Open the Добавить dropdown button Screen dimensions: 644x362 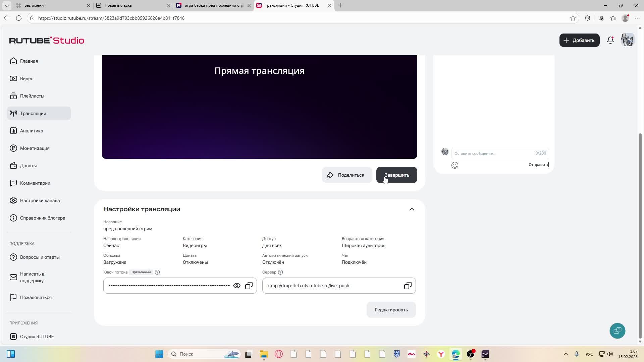coord(579,40)
